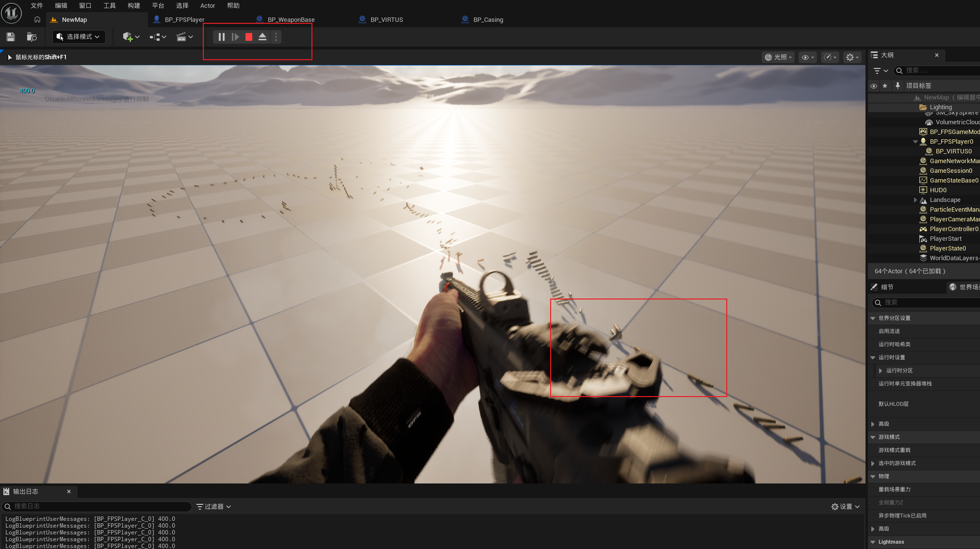Close the output log tab
980x549 pixels.
(69, 492)
